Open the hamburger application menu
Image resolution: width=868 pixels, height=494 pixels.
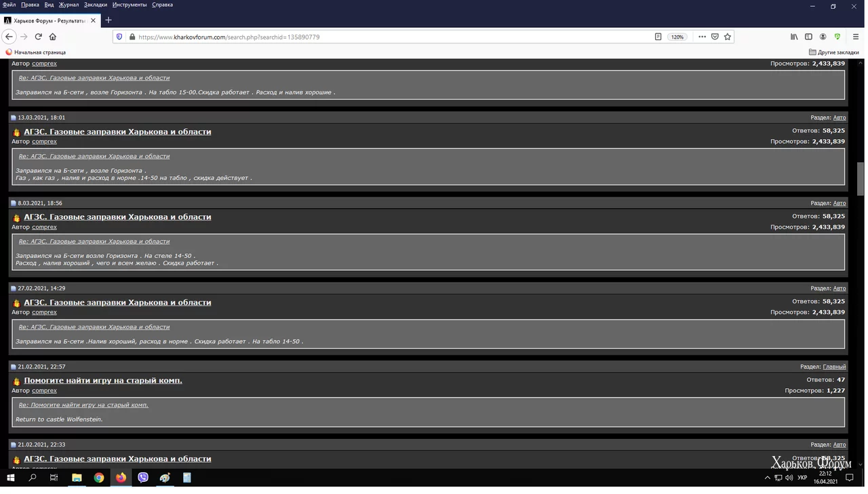point(856,37)
